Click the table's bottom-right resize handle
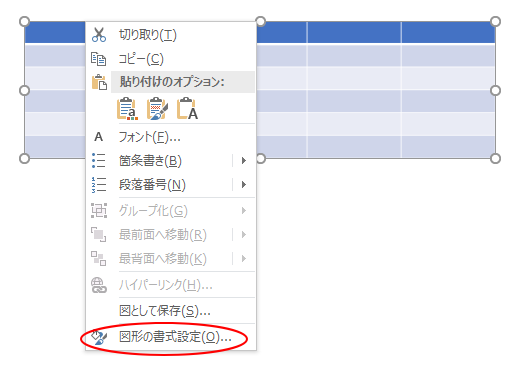 point(495,159)
